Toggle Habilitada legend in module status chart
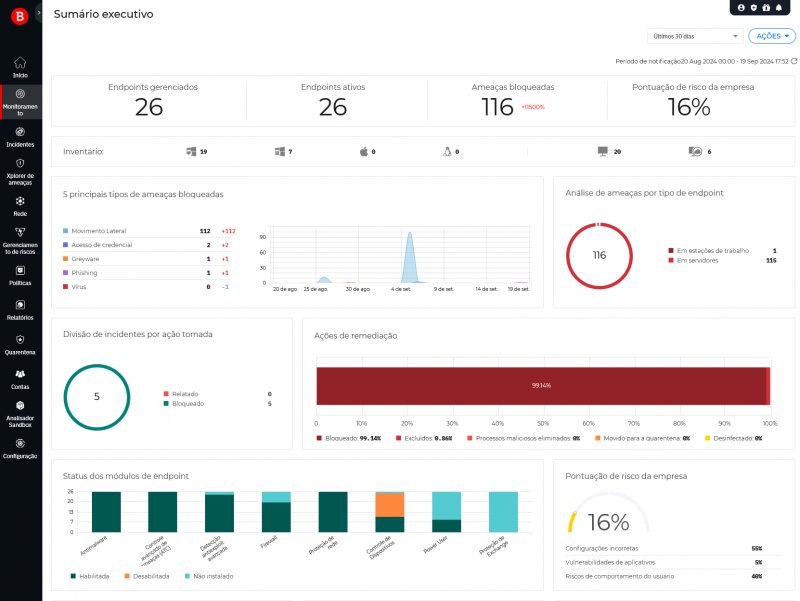The image size is (800, 601). point(91,576)
